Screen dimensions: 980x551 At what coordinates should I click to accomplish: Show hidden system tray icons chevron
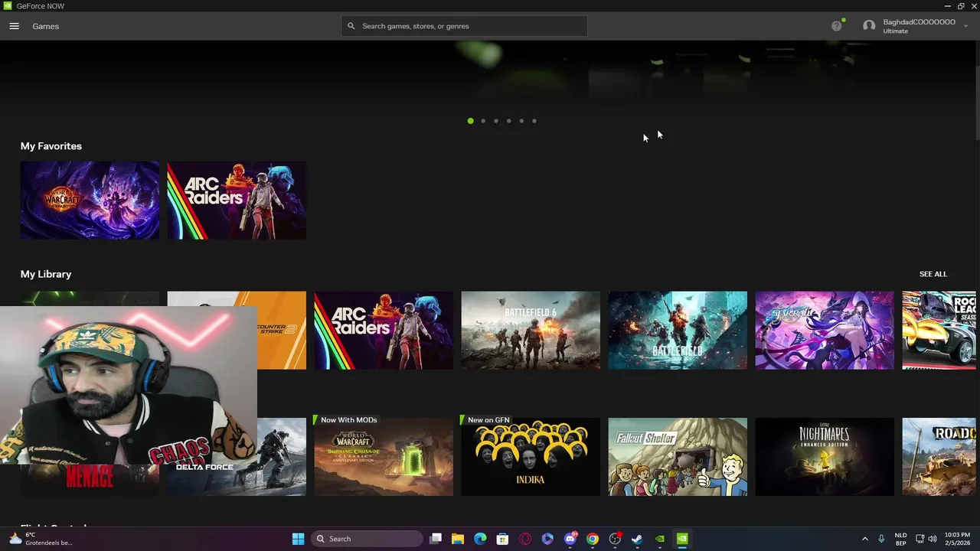[865, 539]
